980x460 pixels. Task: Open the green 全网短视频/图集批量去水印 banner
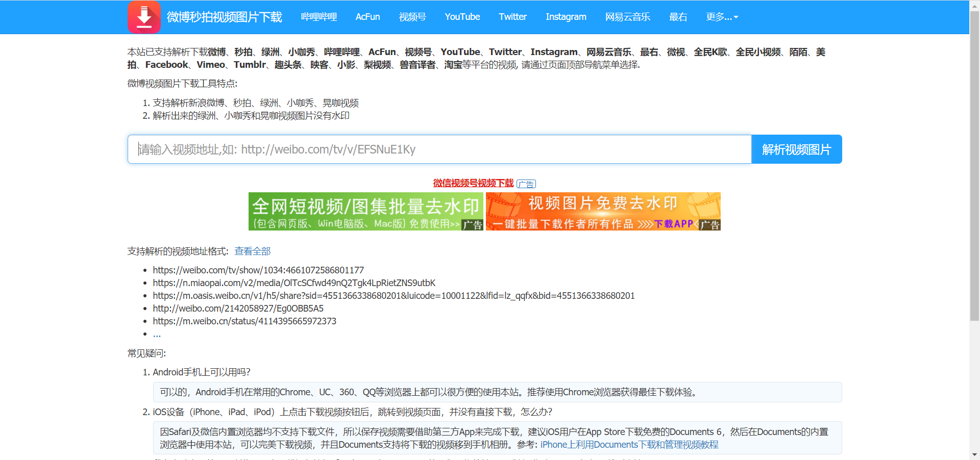tap(365, 211)
